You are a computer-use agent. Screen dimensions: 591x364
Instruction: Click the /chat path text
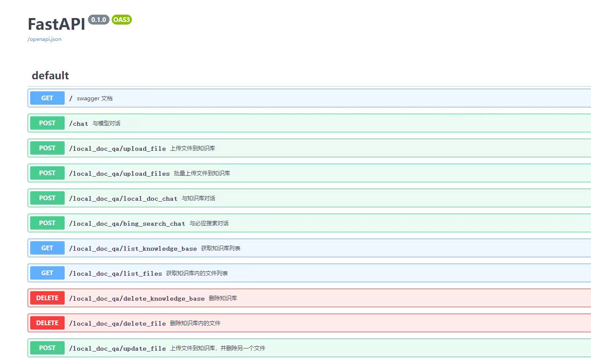click(78, 124)
